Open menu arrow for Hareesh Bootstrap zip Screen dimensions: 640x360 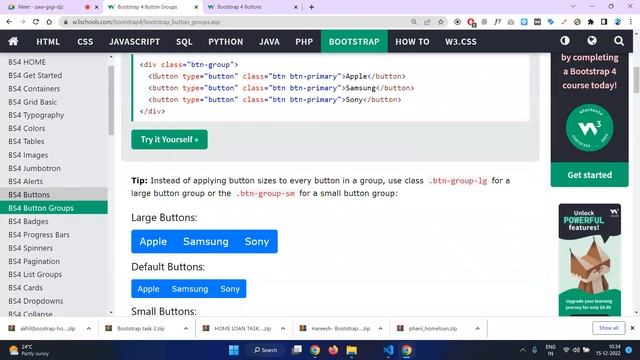(380, 329)
